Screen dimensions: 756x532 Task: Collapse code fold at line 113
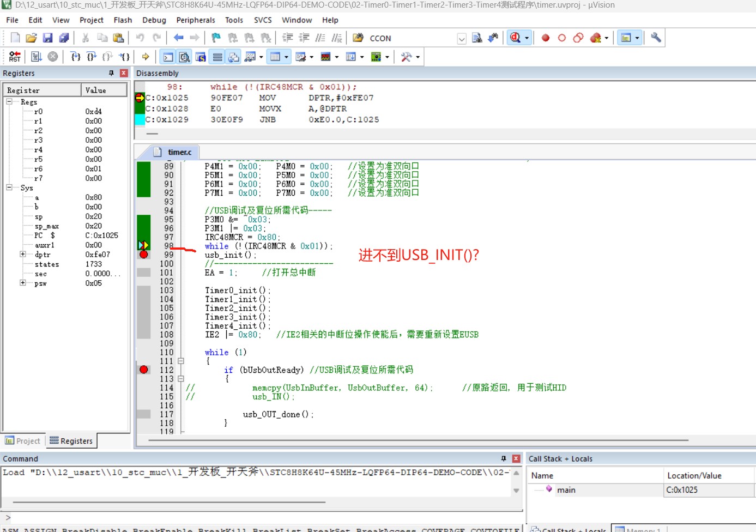[x=181, y=379]
